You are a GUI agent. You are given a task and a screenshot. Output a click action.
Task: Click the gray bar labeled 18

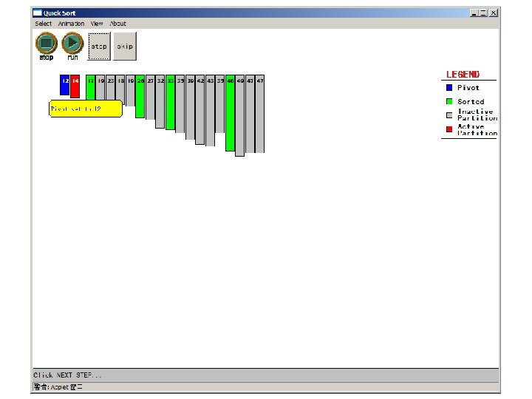pyautogui.click(x=120, y=89)
